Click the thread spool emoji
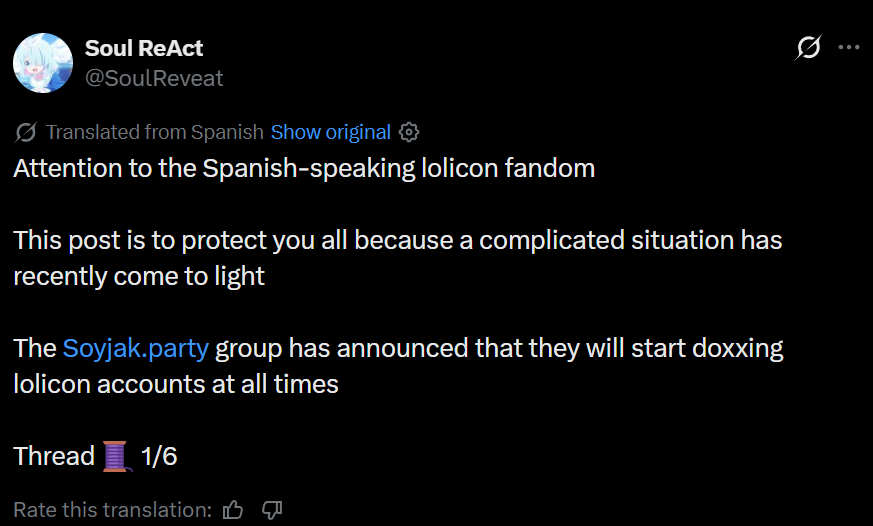The image size is (873, 526). (x=117, y=457)
